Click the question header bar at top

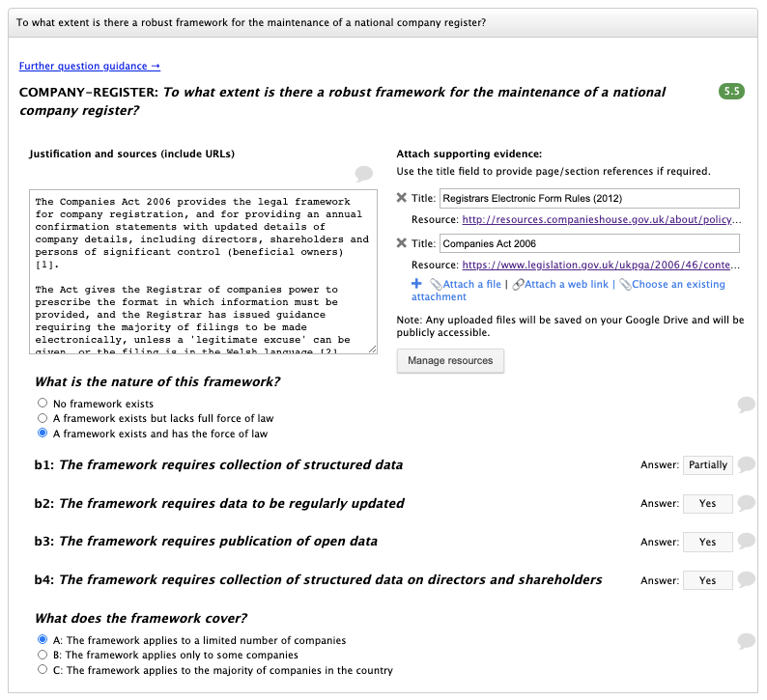(x=383, y=22)
